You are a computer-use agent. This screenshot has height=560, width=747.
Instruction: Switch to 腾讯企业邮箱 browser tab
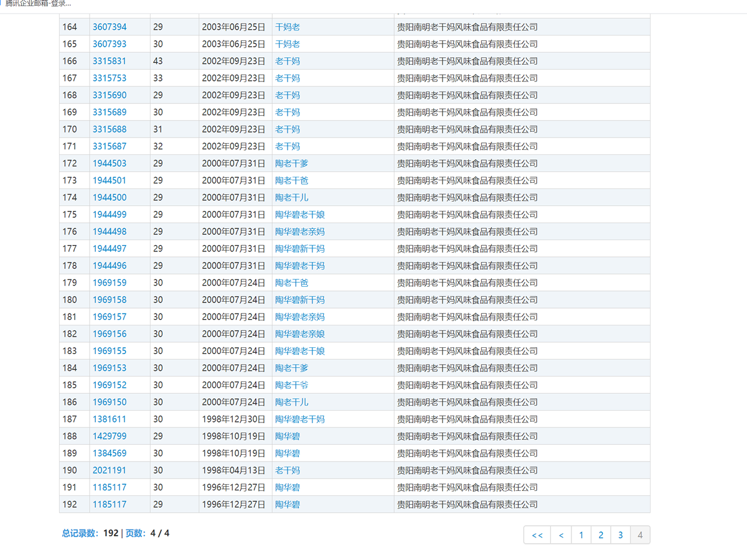tap(37, 4)
